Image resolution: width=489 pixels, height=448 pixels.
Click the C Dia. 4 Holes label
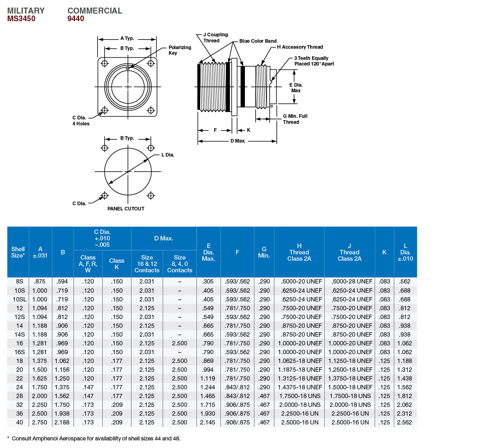pos(81,121)
